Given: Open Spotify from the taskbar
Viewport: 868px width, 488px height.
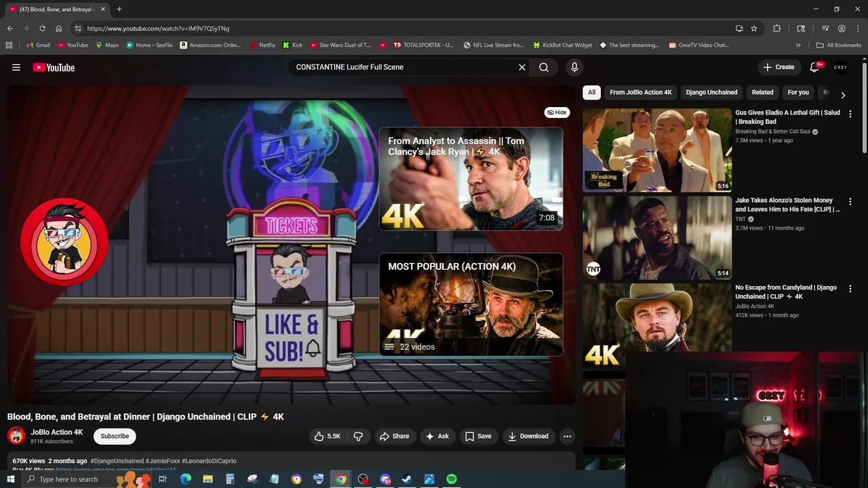Looking at the screenshot, I should coord(452,479).
